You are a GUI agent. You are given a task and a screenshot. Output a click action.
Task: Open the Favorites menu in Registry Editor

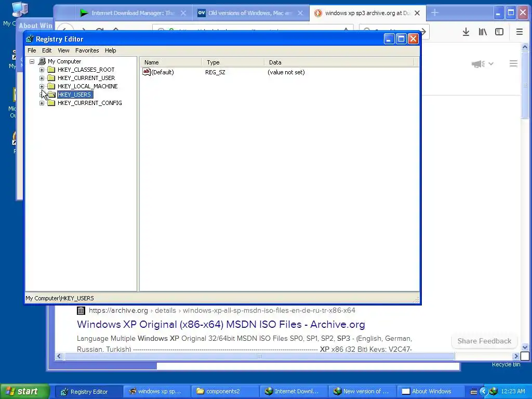tap(87, 50)
